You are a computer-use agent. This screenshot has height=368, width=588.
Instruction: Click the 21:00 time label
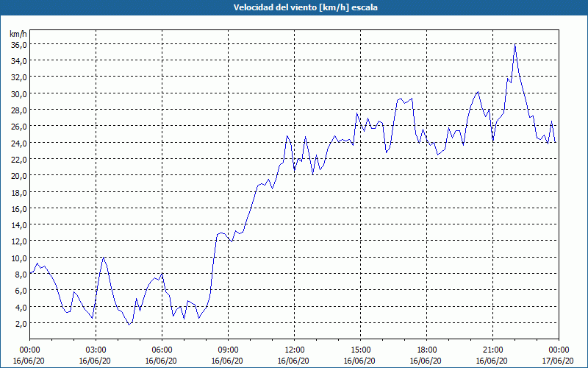pos(492,350)
